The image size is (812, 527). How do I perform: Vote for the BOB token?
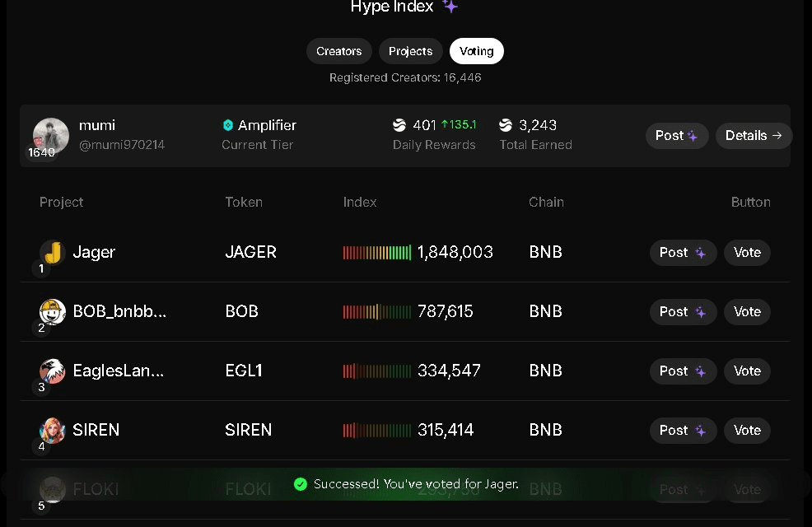click(747, 312)
